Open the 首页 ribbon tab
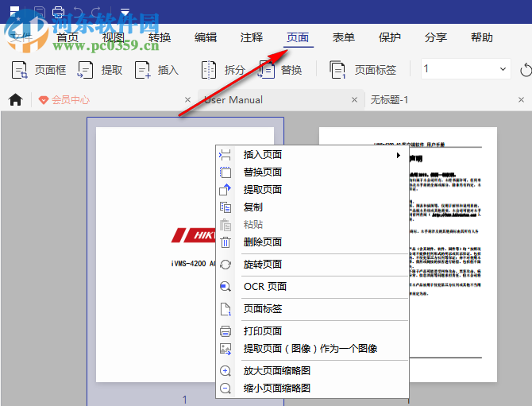The image size is (532, 406). [x=67, y=37]
